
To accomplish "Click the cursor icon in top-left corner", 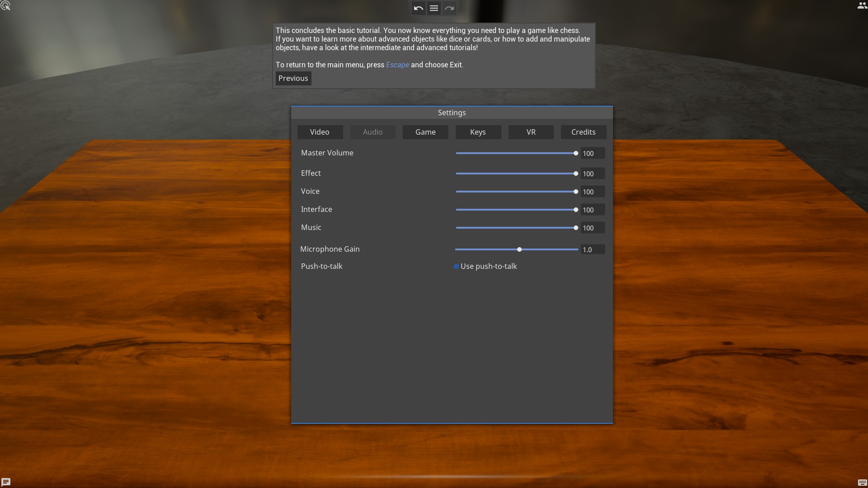I will (6, 6).
